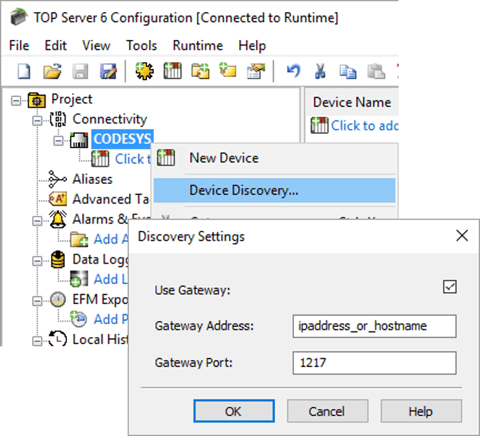Click the Add link under Data Logger
Viewport: 480px width, 436px height.
coord(111,279)
